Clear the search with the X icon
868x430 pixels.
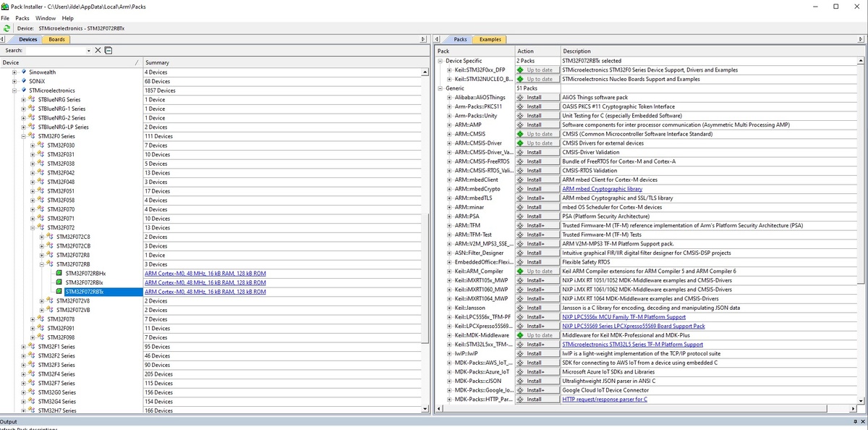click(98, 50)
